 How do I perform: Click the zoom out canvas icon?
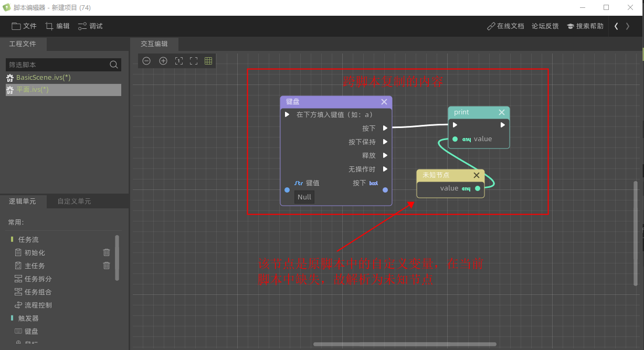tap(146, 61)
